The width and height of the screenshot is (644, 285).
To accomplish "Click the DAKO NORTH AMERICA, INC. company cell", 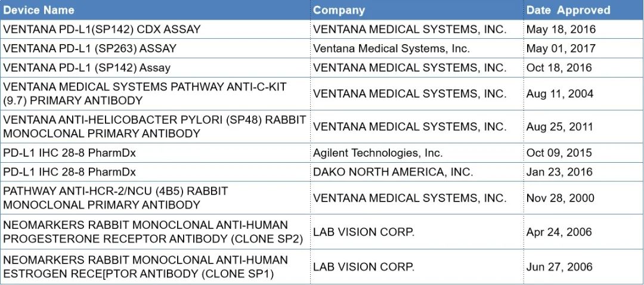I will [x=393, y=172].
